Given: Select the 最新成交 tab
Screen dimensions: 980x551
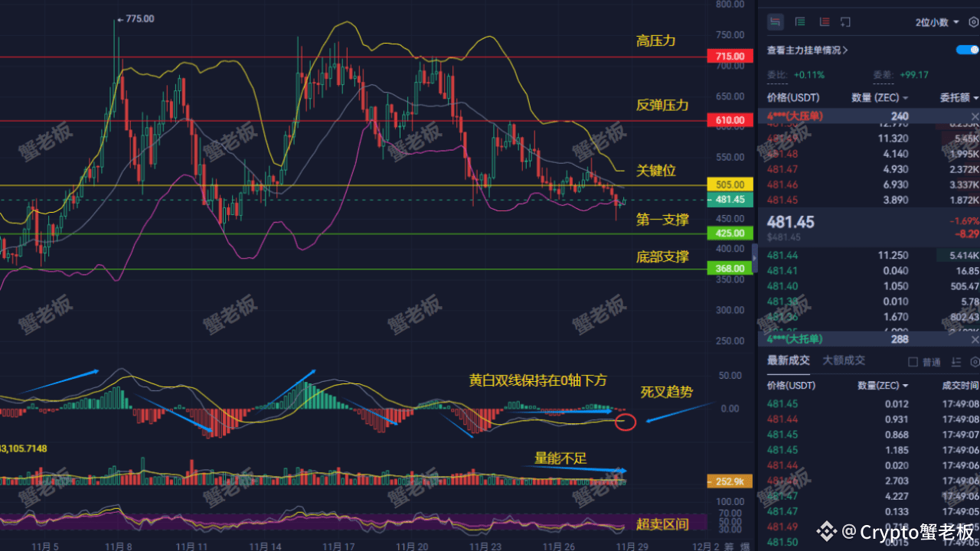Looking at the screenshot, I should point(789,360).
